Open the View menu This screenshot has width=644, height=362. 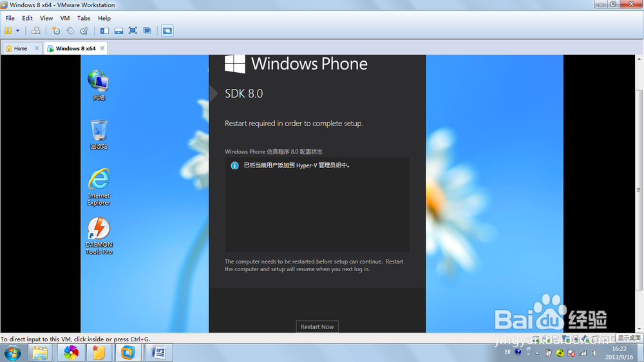pos(46,18)
